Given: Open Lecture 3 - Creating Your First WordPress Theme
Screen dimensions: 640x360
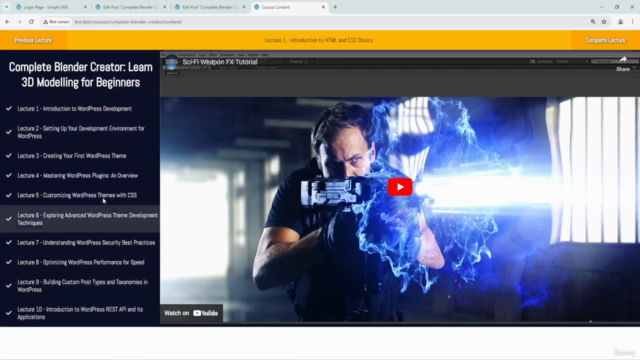Looking at the screenshot, I should (72, 156).
